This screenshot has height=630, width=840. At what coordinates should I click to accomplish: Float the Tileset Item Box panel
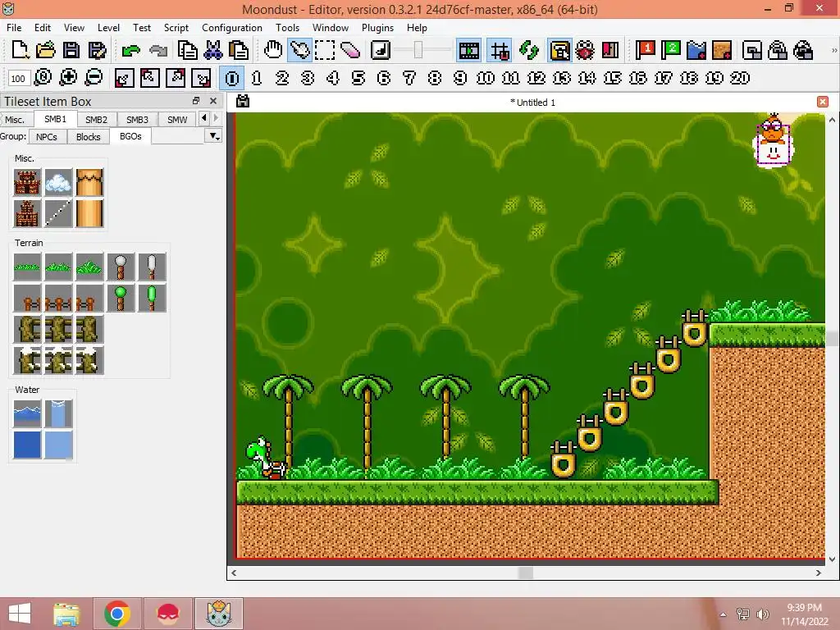pos(195,101)
